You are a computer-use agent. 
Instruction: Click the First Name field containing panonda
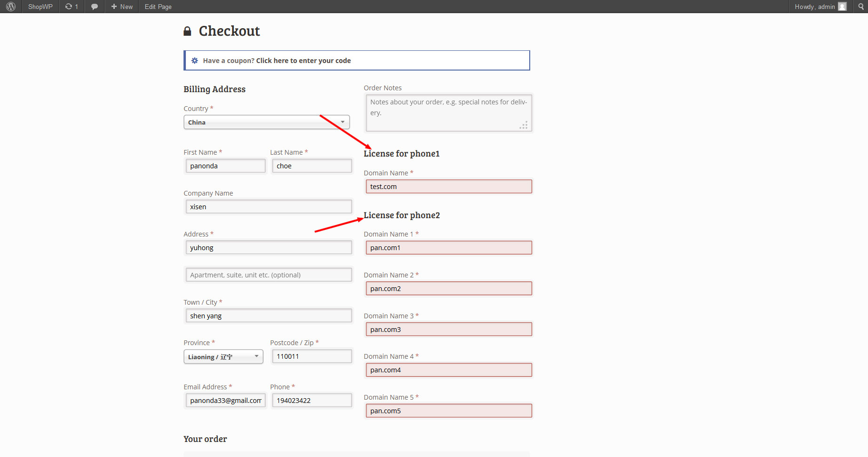point(225,165)
